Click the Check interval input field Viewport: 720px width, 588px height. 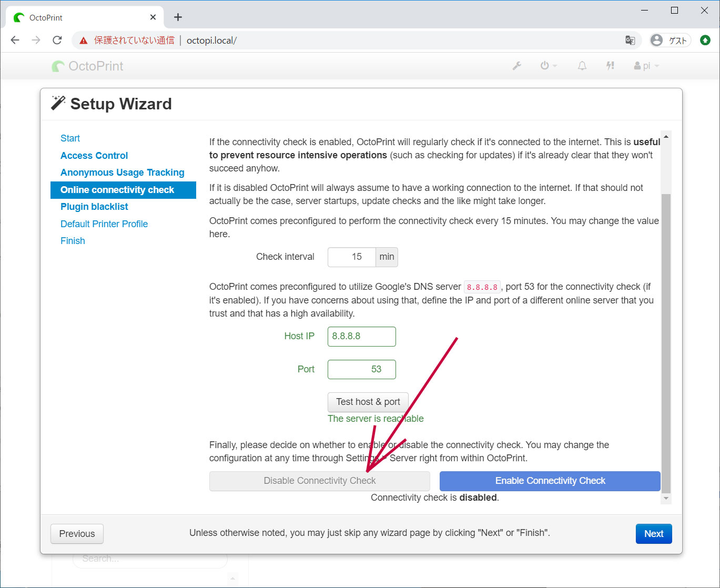coord(352,257)
